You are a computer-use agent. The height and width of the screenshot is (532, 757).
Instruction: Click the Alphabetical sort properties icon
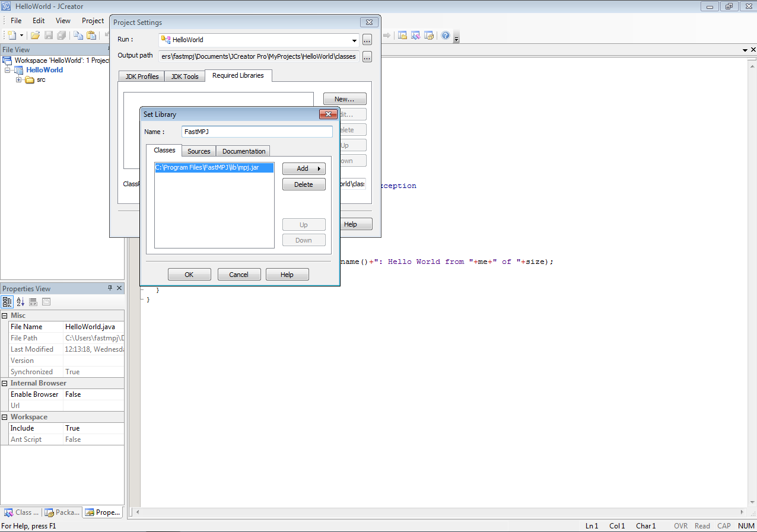[20, 302]
